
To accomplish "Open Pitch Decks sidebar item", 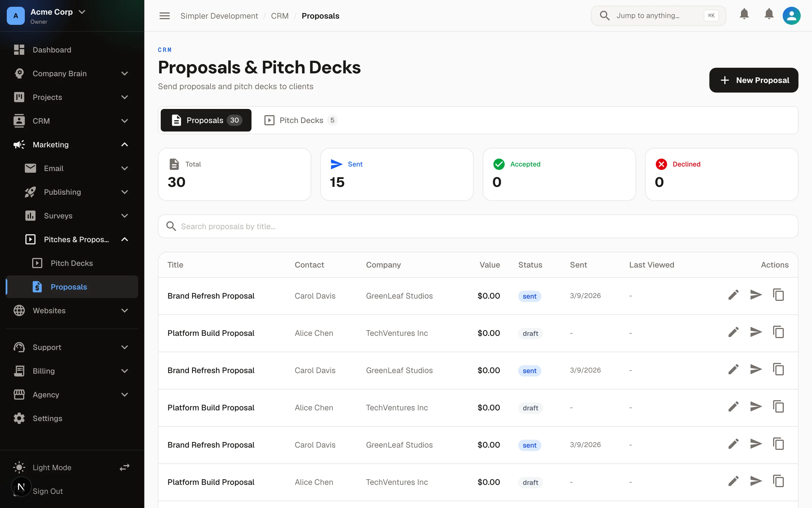I will (x=72, y=263).
